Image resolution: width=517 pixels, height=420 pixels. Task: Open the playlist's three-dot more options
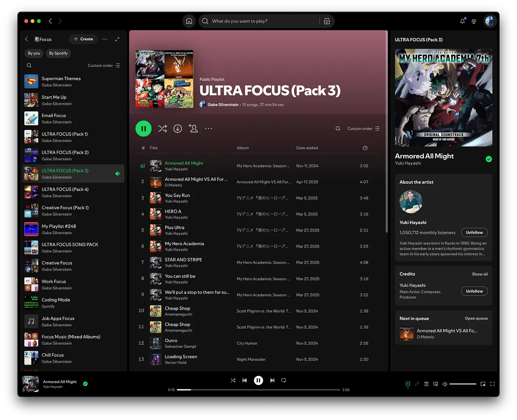point(209,128)
